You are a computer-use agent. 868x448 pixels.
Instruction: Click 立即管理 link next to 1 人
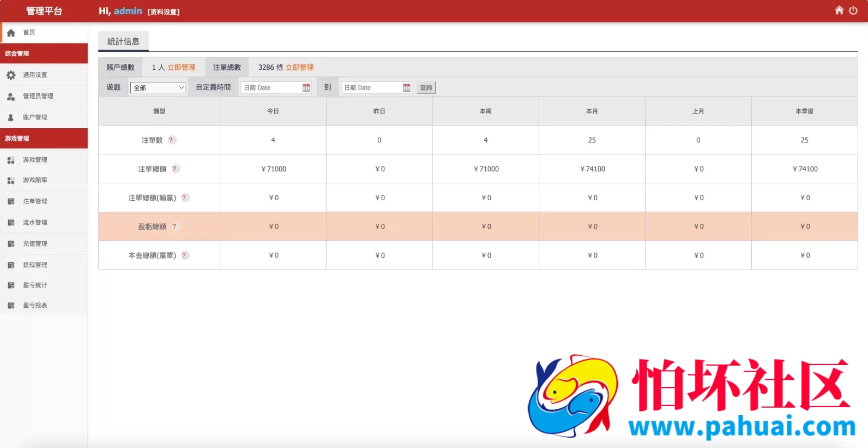pos(181,67)
